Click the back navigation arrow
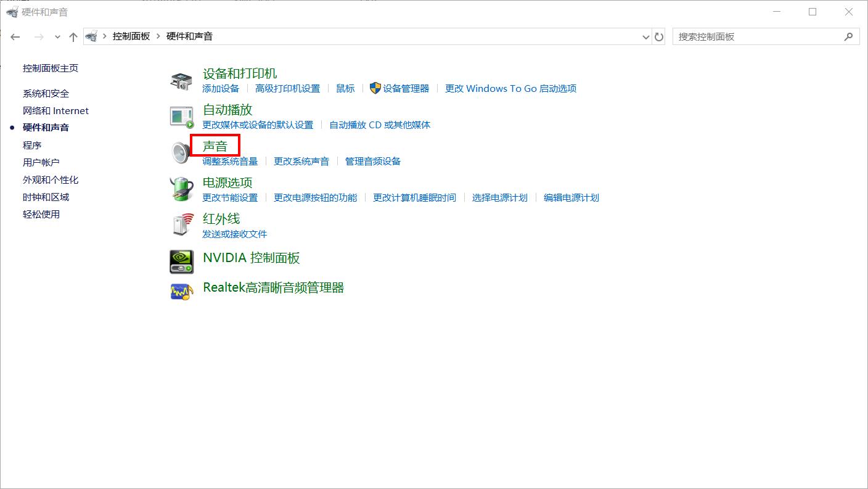The height and width of the screenshot is (489, 868). coord(15,36)
